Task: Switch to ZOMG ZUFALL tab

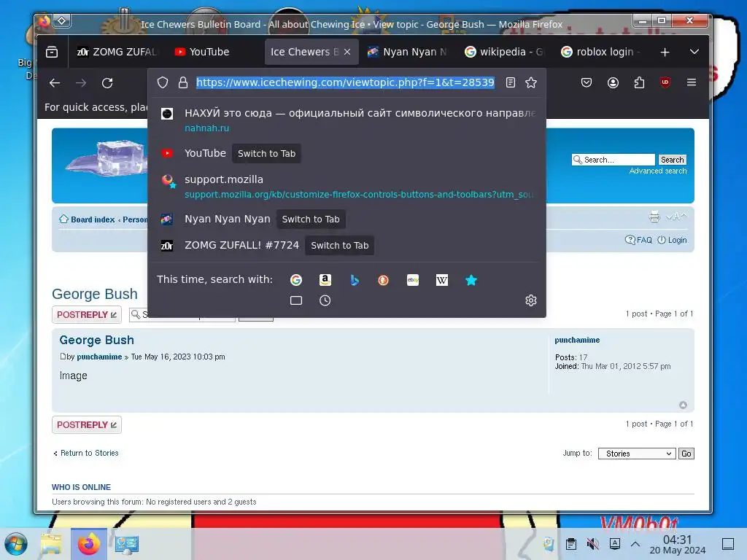Action: [x=117, y=52]
